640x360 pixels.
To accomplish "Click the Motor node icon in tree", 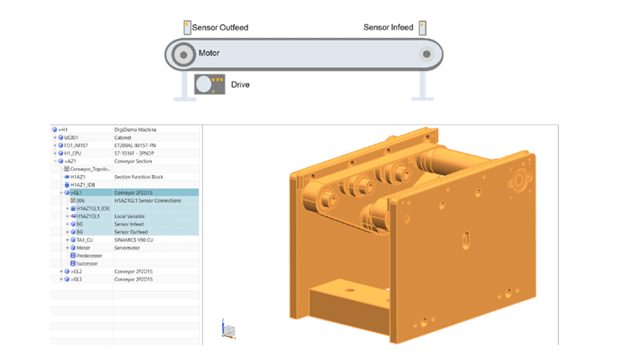I will point(73,248).
